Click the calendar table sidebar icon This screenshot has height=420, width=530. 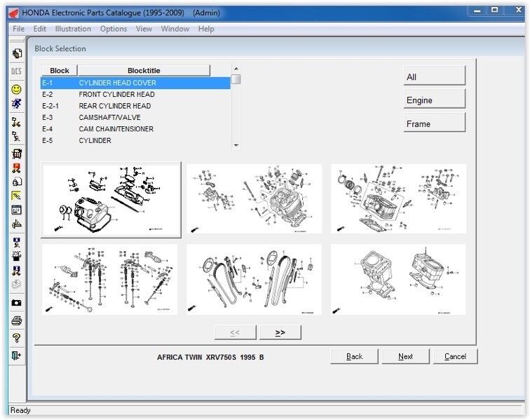click(17, 210)
